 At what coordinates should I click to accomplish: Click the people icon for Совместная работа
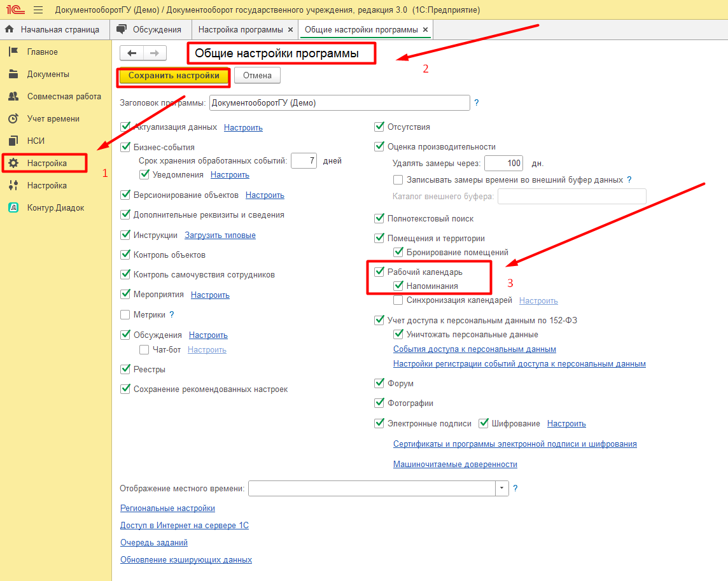coord(13,96)
